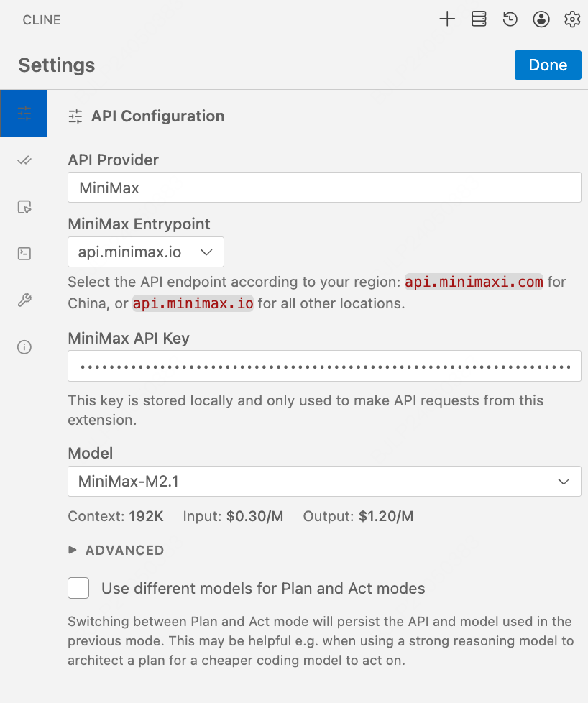Click the API Provider field showing MiniMax
This screenshot has height=703, width=588.
324,188
